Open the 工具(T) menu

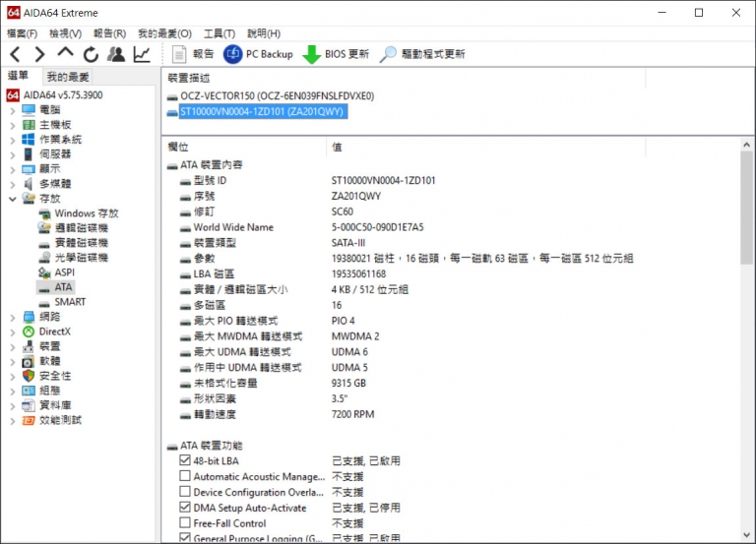click(220, 33)
